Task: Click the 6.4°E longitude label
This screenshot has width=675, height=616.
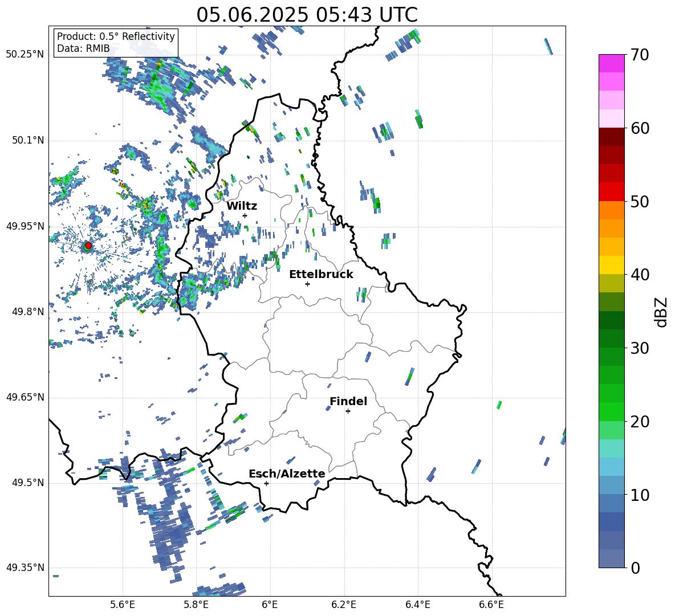Action: 417,605
